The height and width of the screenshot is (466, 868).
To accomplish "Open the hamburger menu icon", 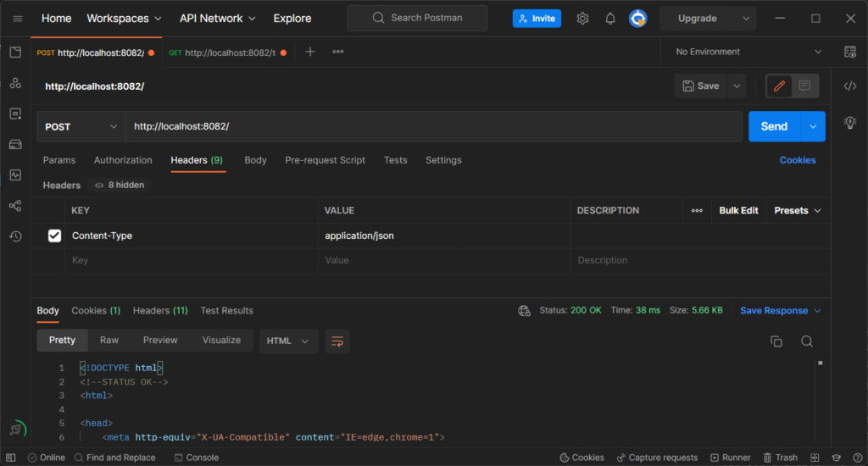I will pyautogui.click(x=18, y=19).
